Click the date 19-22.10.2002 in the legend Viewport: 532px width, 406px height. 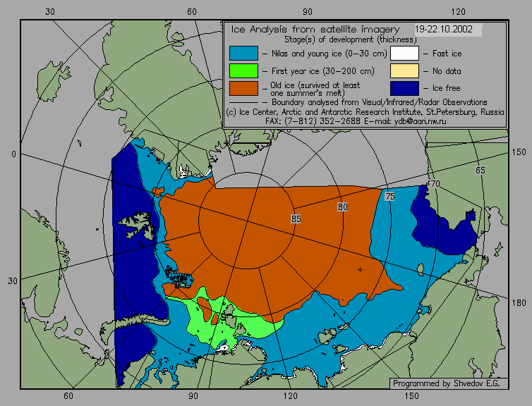(444, 29)
